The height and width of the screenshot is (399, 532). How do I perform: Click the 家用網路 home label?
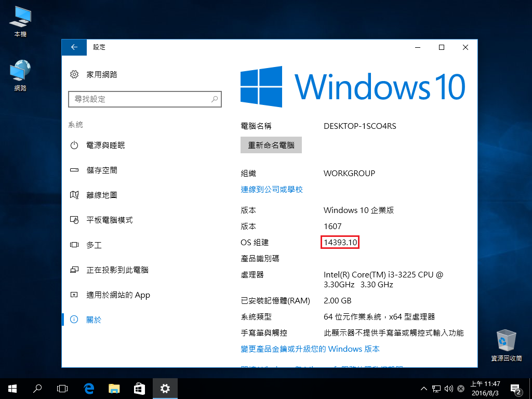[101, 74]
